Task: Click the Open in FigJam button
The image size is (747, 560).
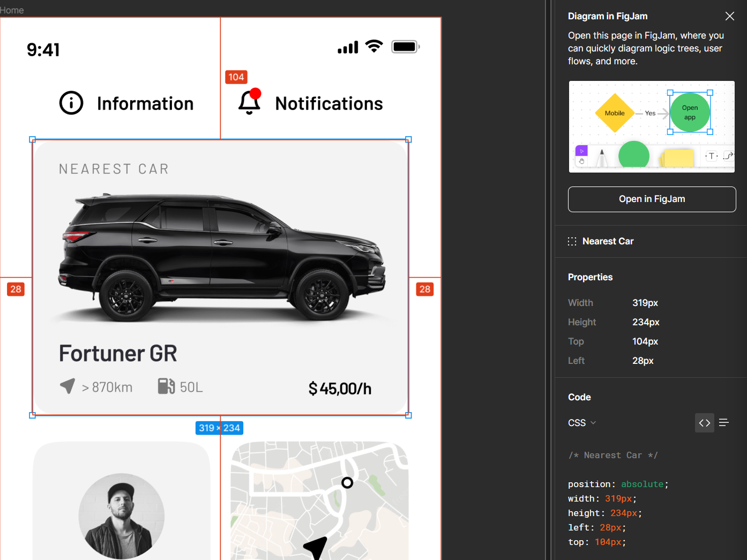Action: (652, 199)
